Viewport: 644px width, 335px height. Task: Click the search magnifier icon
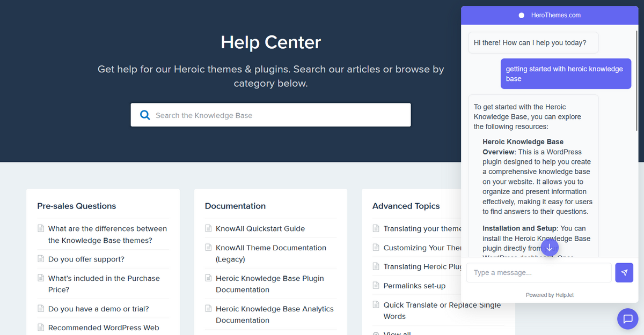145,115
